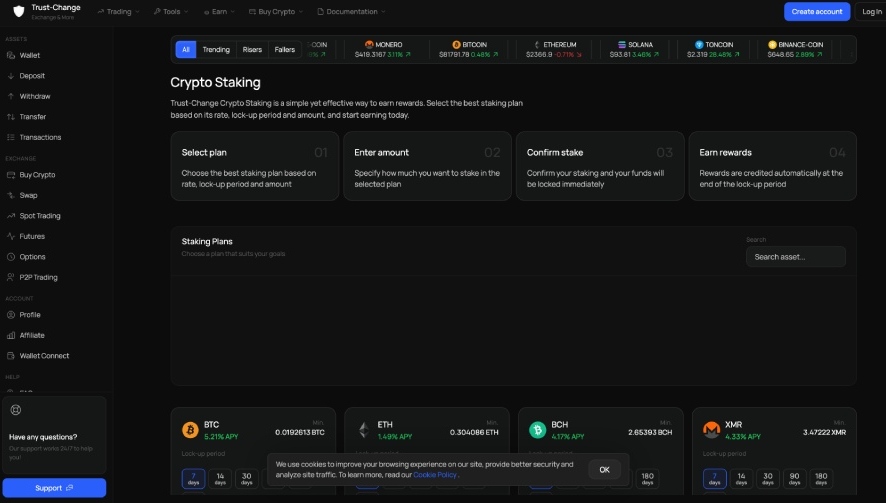Click the Monero logo in XMR card
Viewport: 886px width, 503px height.
[x=711, y=430]
